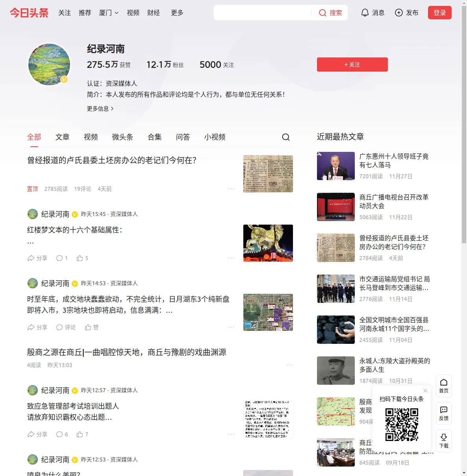The image size is (467, 476).
Task: Switch to the 问答 tab
Action: pyautogui.click(x=183, y=137)
